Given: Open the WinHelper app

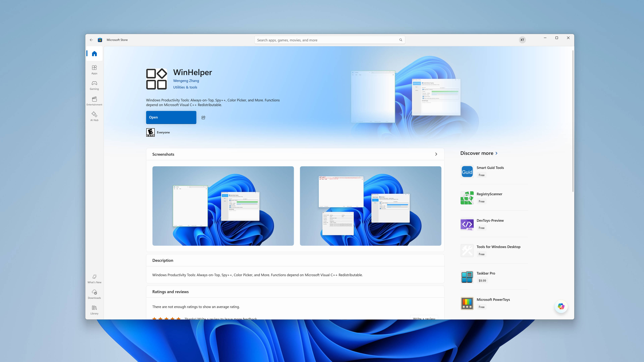Looking at the screenshot, I should point(171,117).
